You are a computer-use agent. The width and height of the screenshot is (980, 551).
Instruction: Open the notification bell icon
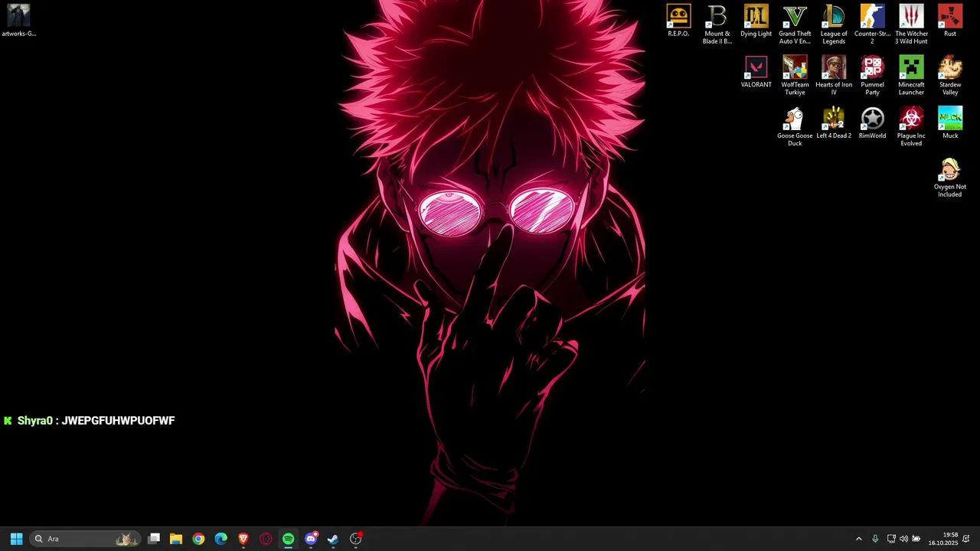point(966,539)
